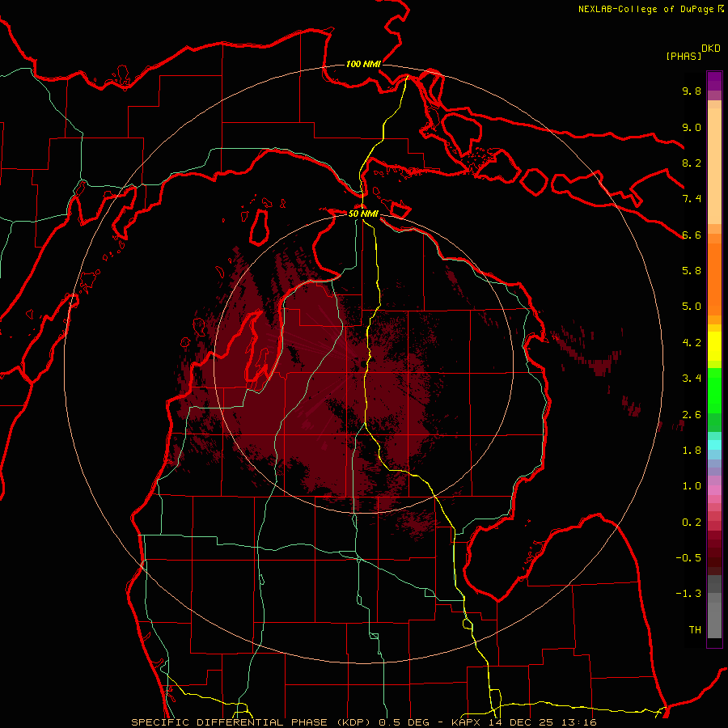Click the orange segment of the color bar
The width and height of the screenshot is (728, 728).
click(x=714, y=278)
